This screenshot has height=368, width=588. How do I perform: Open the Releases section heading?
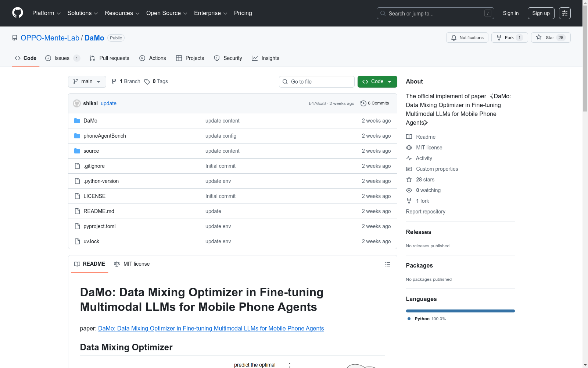(419, 232)
